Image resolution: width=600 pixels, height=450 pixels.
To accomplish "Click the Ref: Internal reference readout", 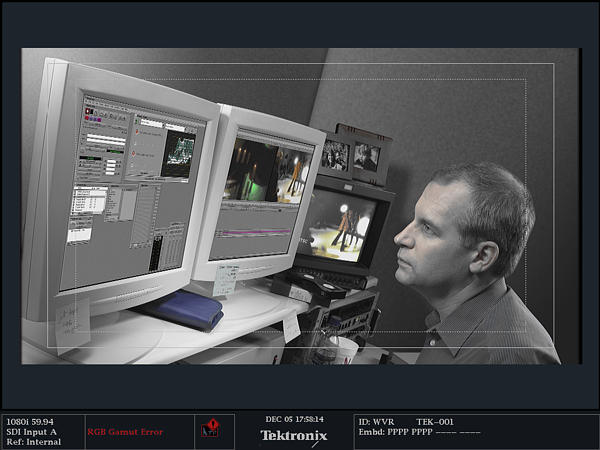I will [33, 441].
